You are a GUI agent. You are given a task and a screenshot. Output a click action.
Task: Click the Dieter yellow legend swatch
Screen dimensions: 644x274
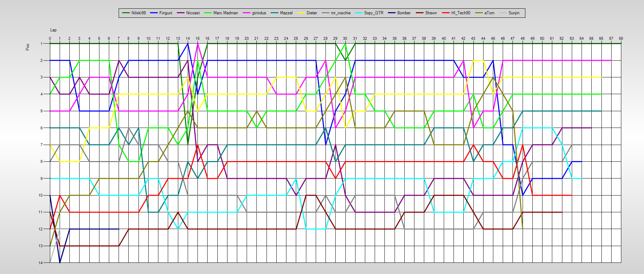pyautogui.click(x=301, y=13)
